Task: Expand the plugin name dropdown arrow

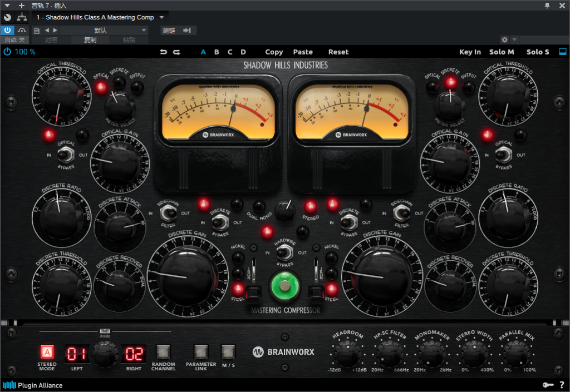Action: (x=162, y=17)
